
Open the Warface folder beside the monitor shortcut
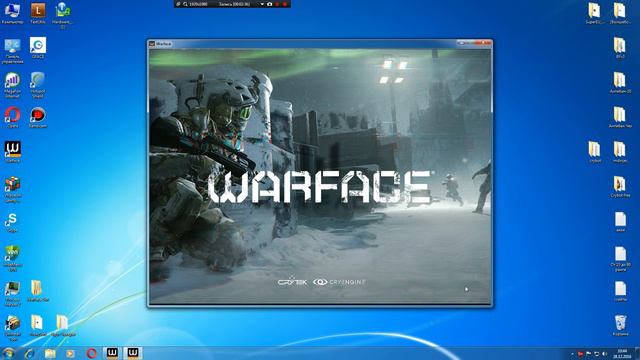point(38,291)
